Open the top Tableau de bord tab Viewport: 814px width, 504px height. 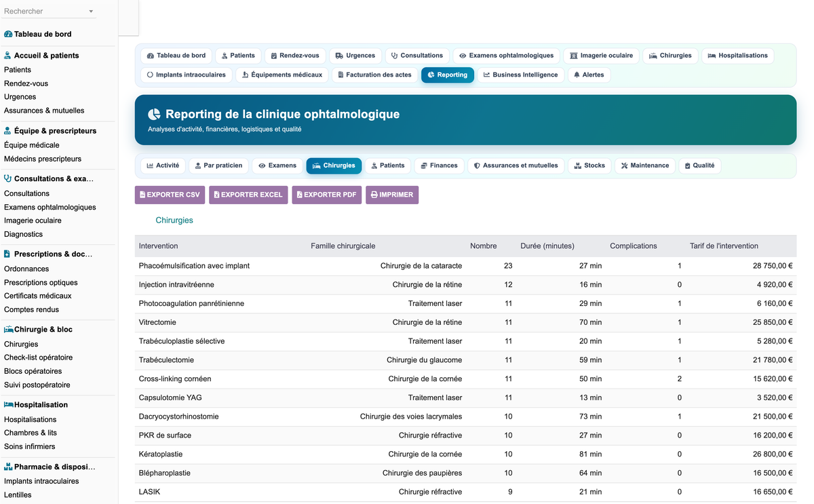tap(176, 56)
